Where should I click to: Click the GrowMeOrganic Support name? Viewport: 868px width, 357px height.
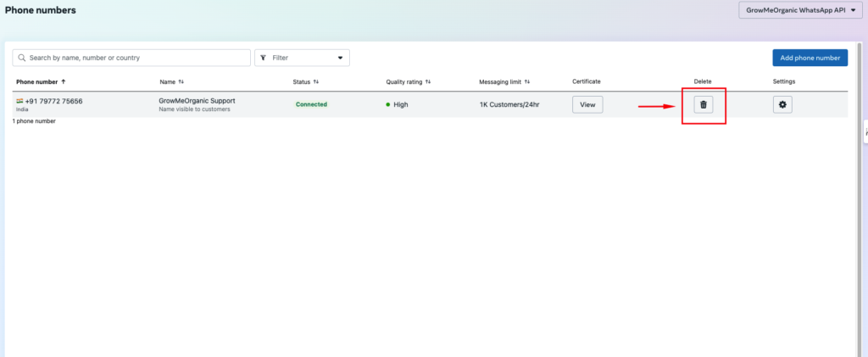point(197,101)
